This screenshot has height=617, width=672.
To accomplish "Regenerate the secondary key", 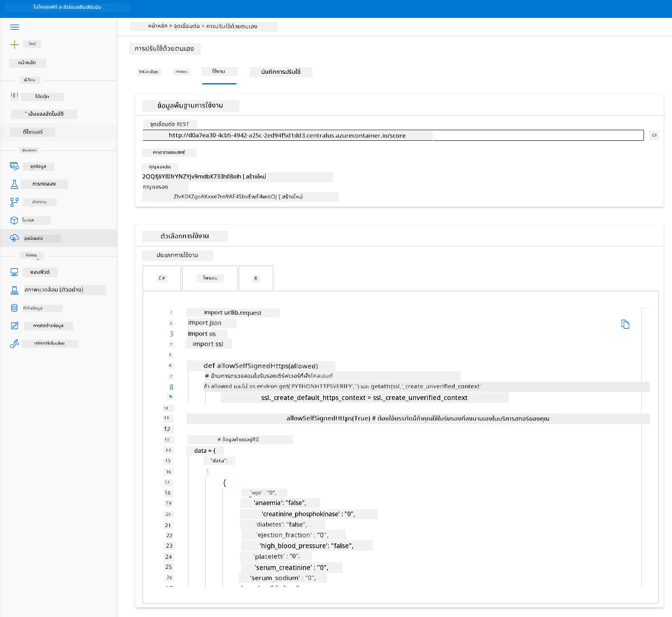I will coord(292,197).
